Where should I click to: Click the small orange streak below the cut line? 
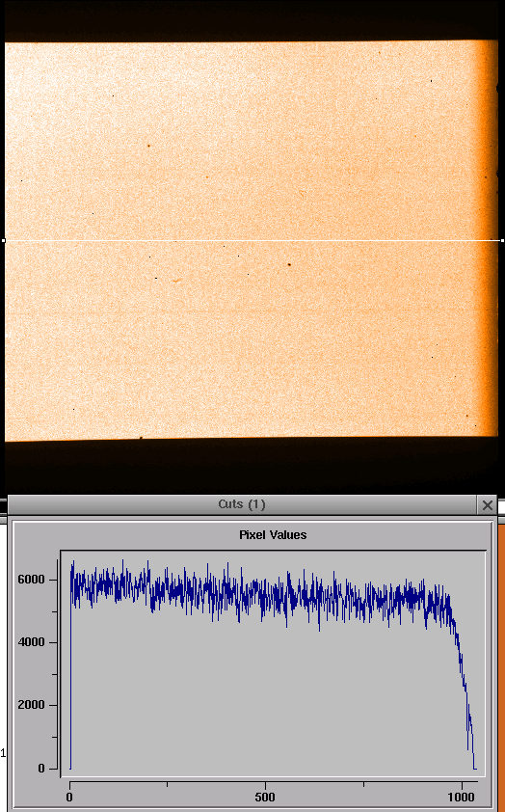(177, 281)
